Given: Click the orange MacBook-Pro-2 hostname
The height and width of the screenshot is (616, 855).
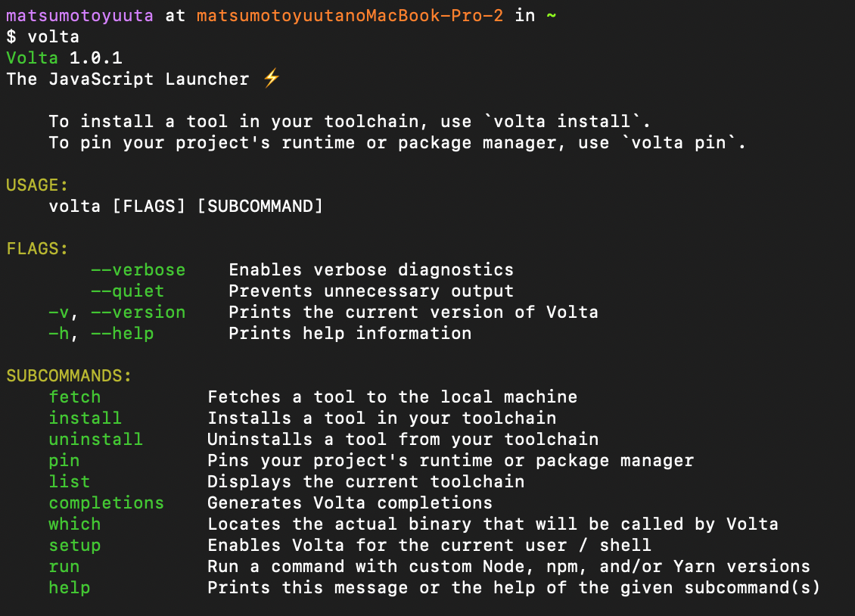Looking at the screenshot, I should (350, 16).
